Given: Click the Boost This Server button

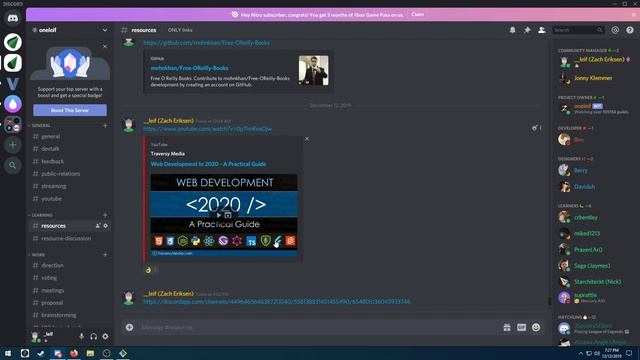Looking at the screenshot, I should [x=70, y=110].
